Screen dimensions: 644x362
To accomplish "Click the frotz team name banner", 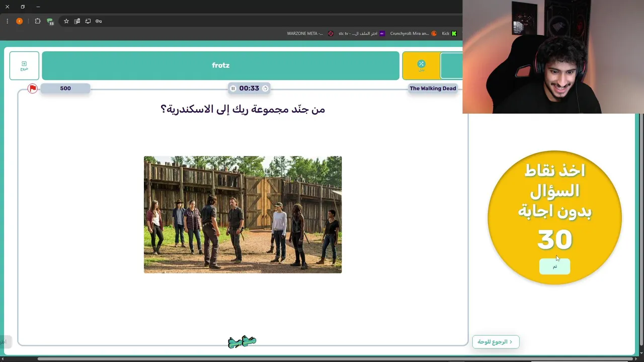I will 220,65.
